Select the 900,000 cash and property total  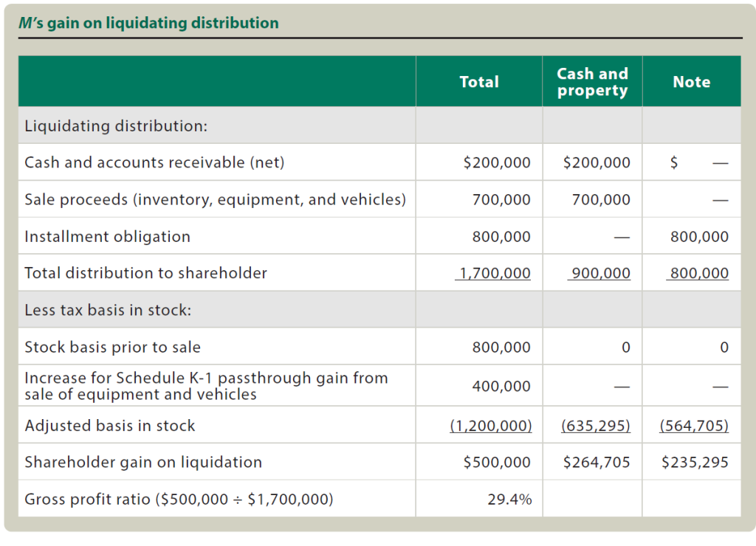pyautogui.click(x=599, y=273)
